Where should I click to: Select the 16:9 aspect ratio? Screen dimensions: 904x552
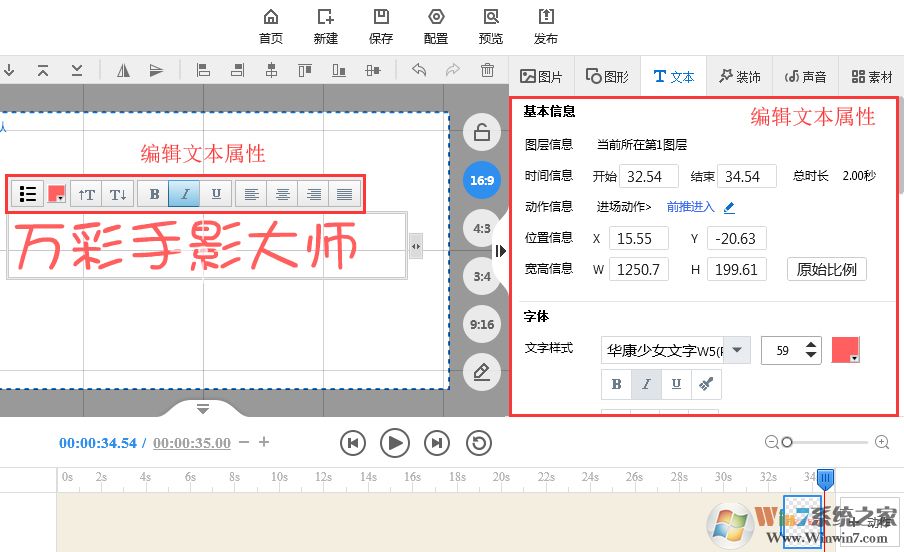(481, 181)
